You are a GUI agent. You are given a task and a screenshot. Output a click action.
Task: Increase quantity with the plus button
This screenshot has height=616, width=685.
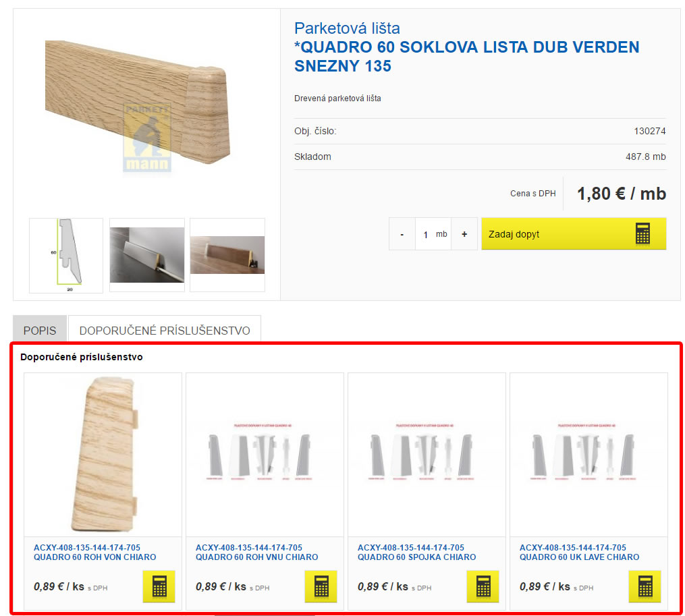[464, 234]
